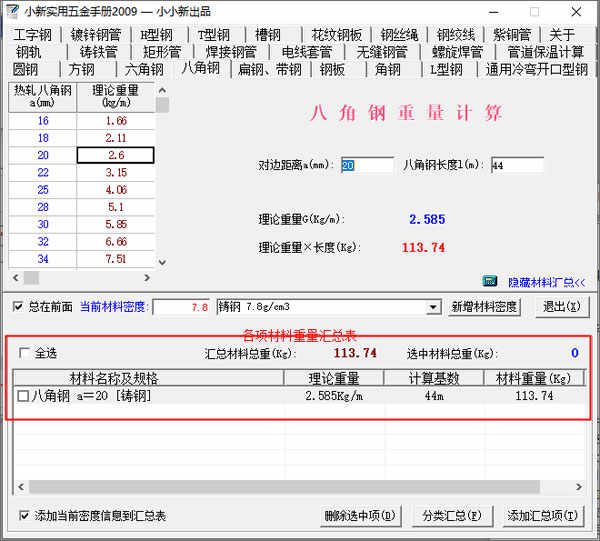Switch to the 工字钢 tab
Screen dimensions: 600x541
33,35
